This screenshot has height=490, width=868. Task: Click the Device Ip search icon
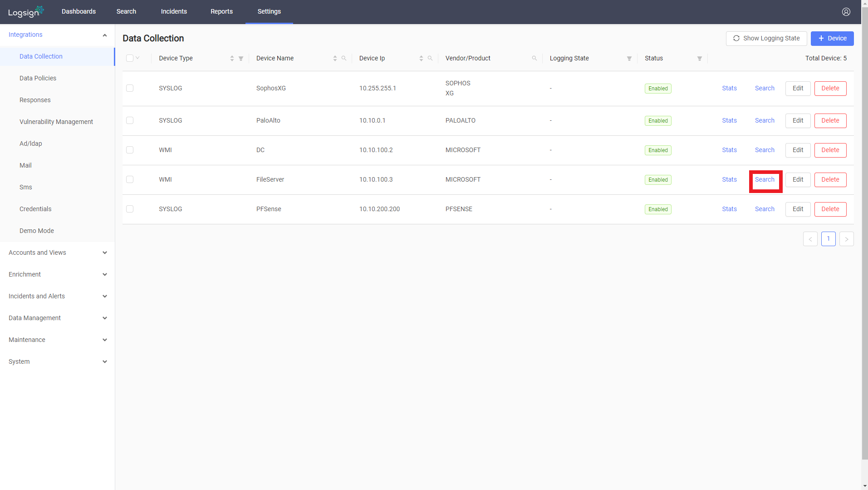coord(430,59)
